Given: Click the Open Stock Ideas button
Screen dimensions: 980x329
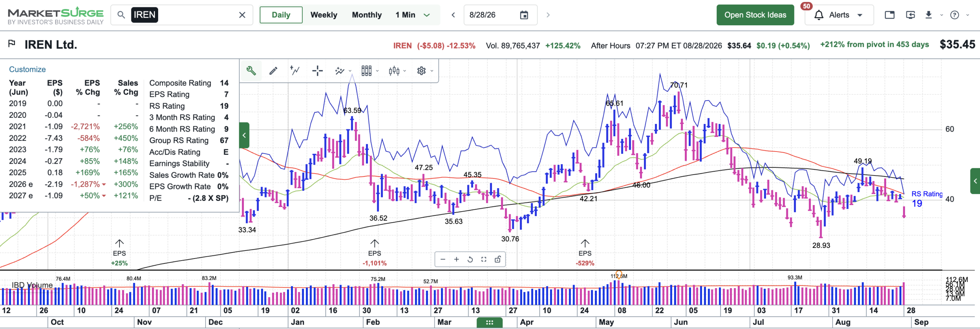Looking at the screenshot, I should [x=755, y=15].
